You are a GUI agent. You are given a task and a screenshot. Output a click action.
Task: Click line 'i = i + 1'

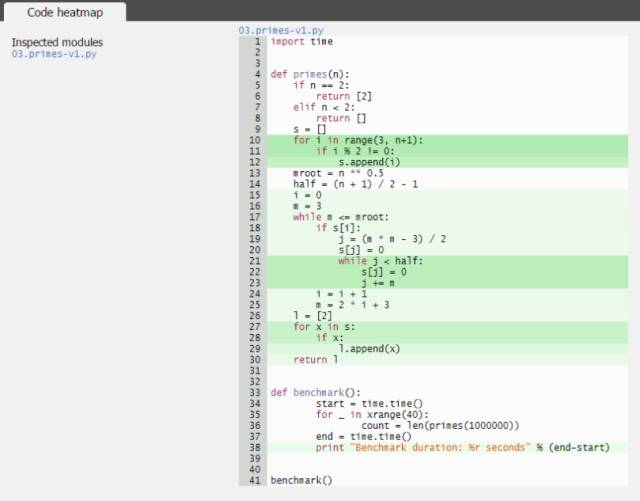[341, 294]
